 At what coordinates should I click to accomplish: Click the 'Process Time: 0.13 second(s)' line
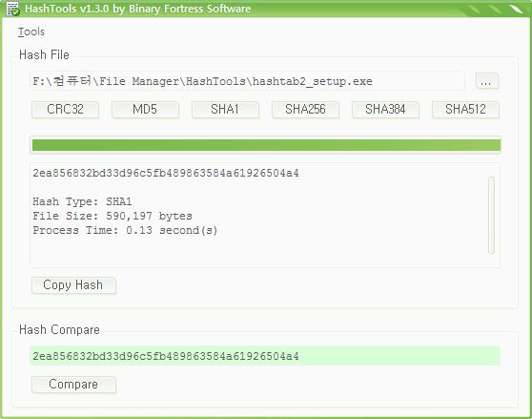tap(125, 230)
